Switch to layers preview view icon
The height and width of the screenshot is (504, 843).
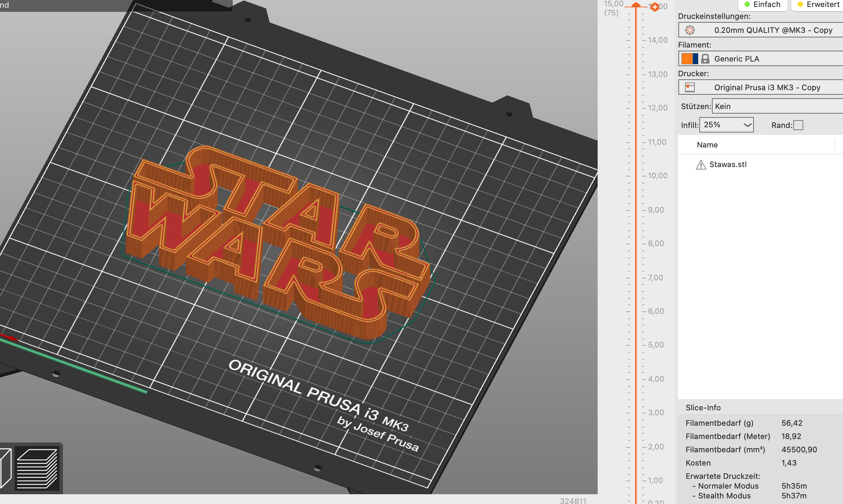pyautogui.click(x=37, y=468)
